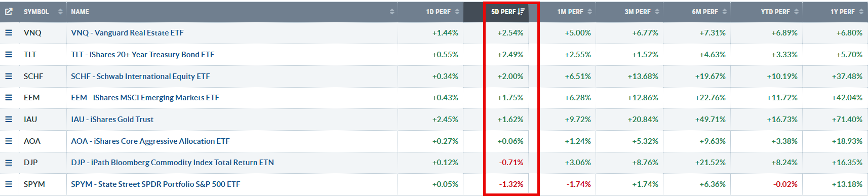This screenshot has height=196, width=868.
Task: Open the IAU - iShares Gold Trust link
Action: 112,119
